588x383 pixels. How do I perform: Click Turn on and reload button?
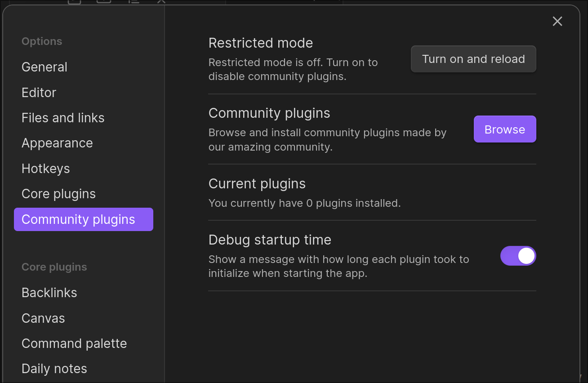[473, 59]
